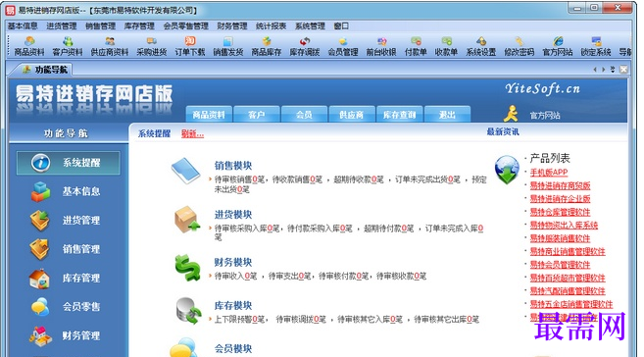The image size is (644, 357).
Task: Open the 易特服装销售软件 link
Action: pos(561,238)
